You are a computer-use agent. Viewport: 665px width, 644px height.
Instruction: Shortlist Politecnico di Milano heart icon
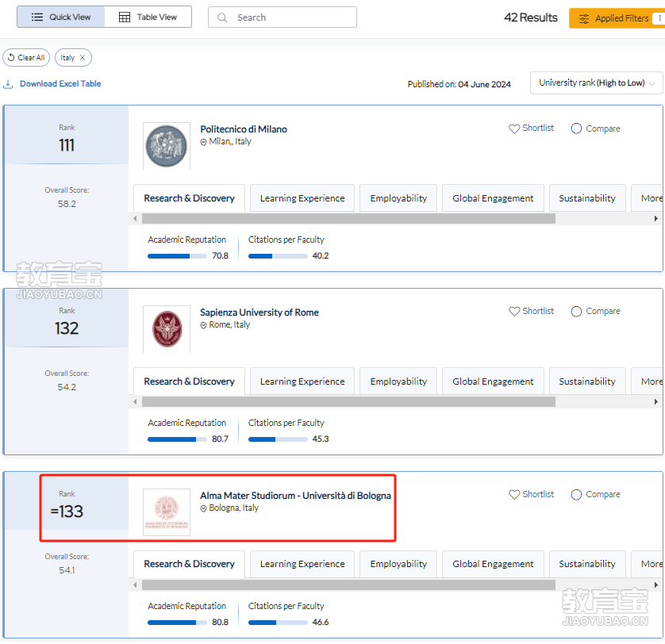514,128
